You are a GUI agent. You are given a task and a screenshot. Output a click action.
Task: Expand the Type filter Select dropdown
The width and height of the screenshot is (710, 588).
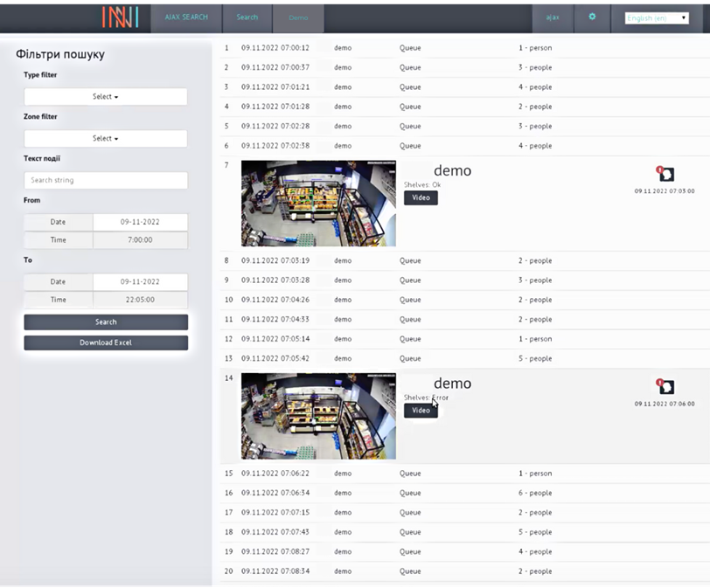[106, 97]
